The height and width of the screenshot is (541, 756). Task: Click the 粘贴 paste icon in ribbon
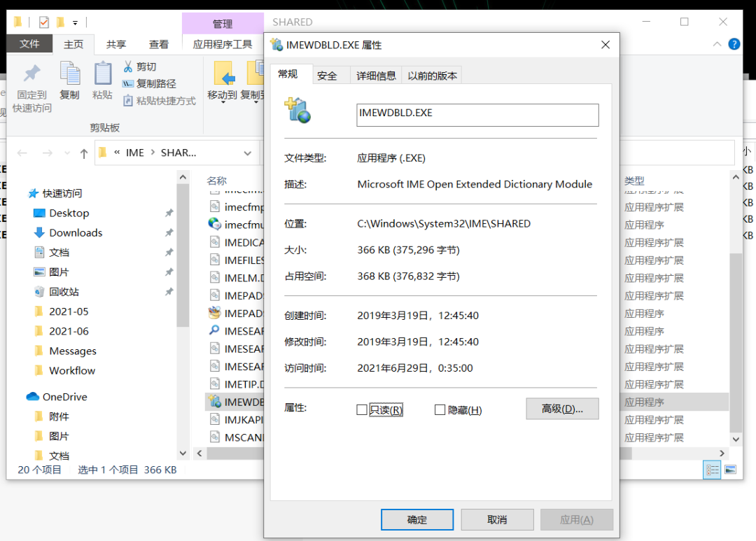pyautogui.click(x=102, y=73)
